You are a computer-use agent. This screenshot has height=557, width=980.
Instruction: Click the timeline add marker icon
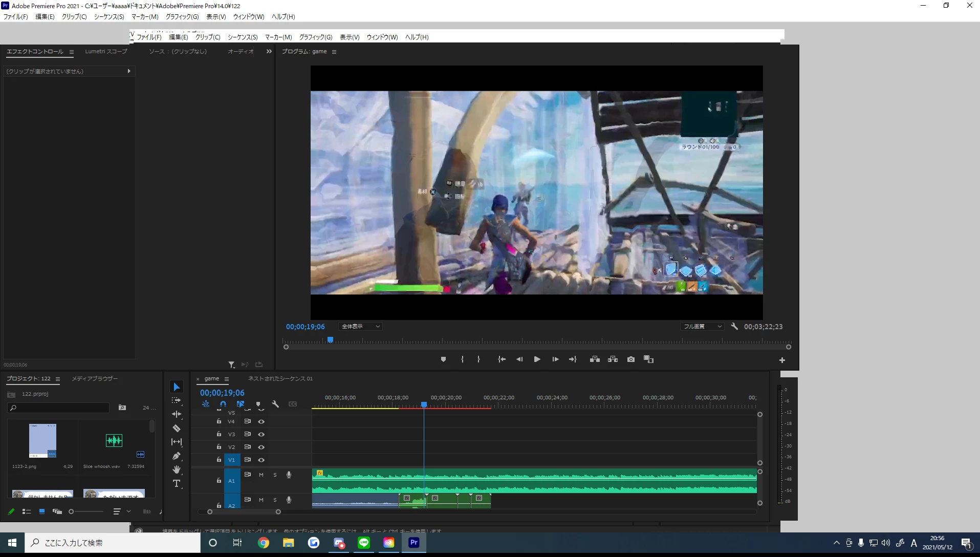click(258, 404)
